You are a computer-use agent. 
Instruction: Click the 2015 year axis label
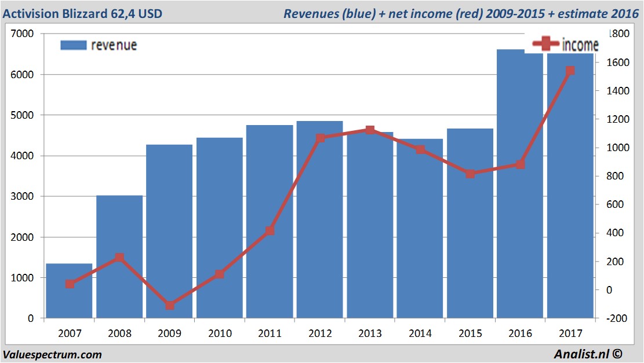(470, 333)
